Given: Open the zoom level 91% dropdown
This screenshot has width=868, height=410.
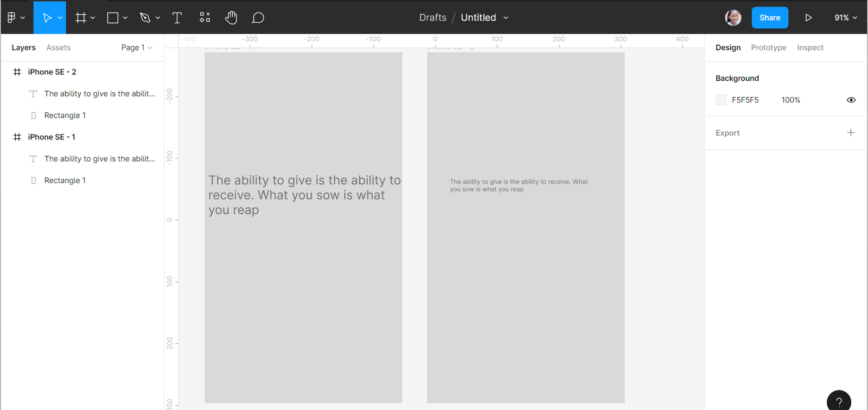Looking at the screenshot, I should [x=845, y=18].
